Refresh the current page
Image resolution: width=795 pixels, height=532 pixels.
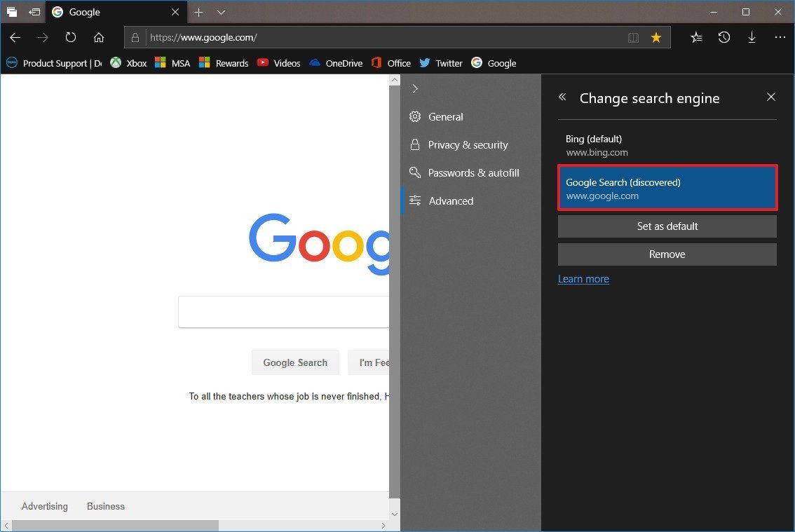coord(70,37)
